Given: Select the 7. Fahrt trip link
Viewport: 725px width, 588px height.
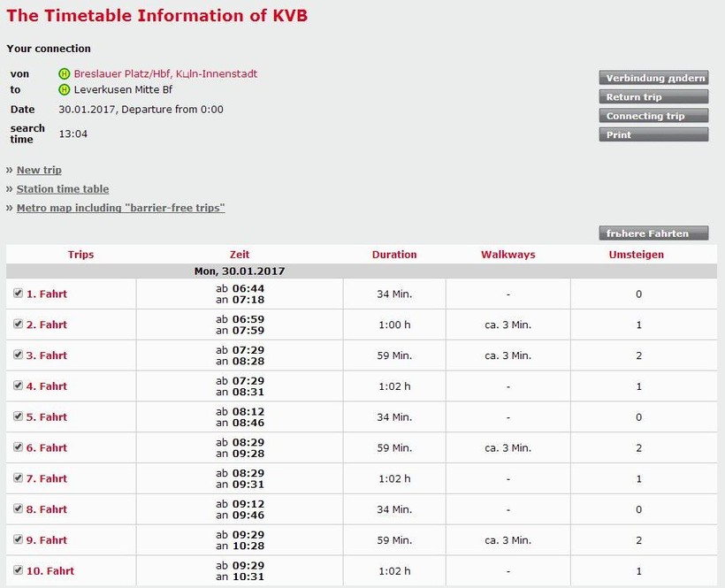Looking at the screenshot, I should point(47,478).
